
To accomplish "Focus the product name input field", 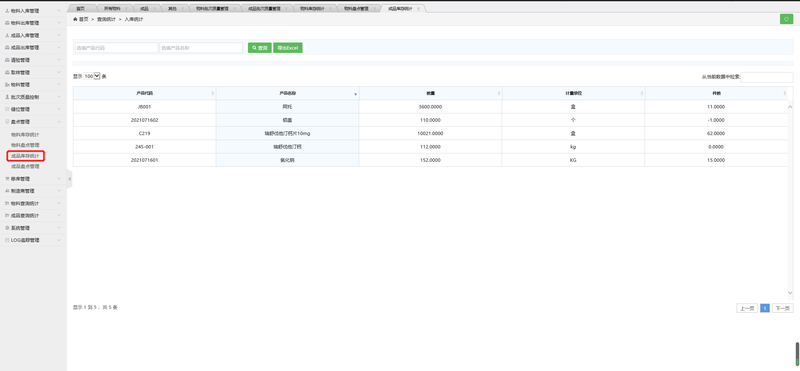I will [x=201, y=47].
